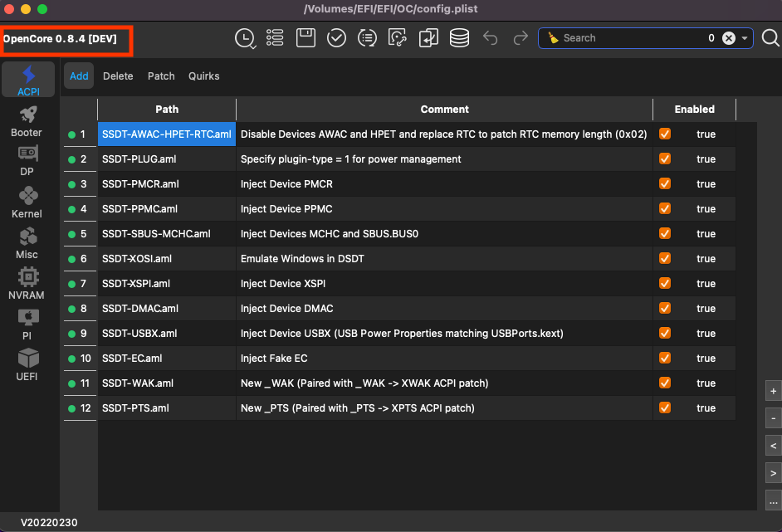
Task: Open the DP section in sidebar
Action: pos(27,161)
